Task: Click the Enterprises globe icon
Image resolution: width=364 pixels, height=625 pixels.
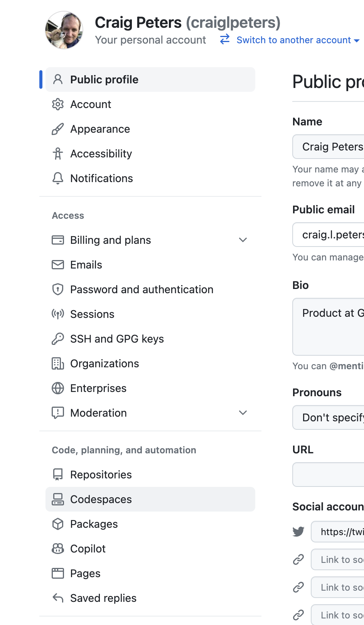Action: (x=58, y=388)
